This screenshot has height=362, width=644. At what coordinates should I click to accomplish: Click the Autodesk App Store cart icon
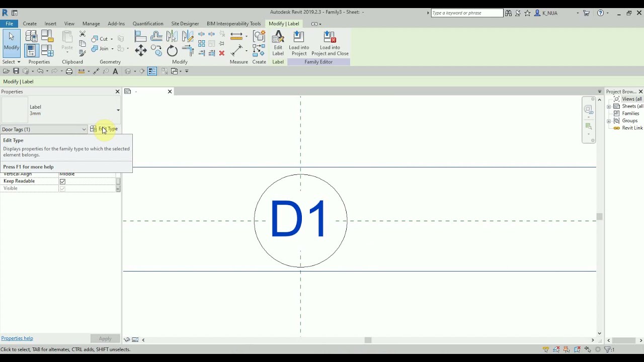586,13
